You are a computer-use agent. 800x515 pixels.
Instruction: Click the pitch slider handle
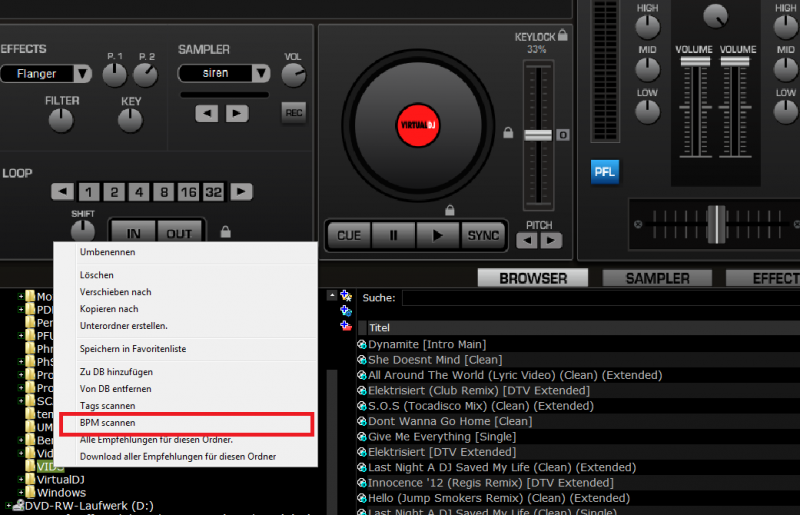click(538, 135)
